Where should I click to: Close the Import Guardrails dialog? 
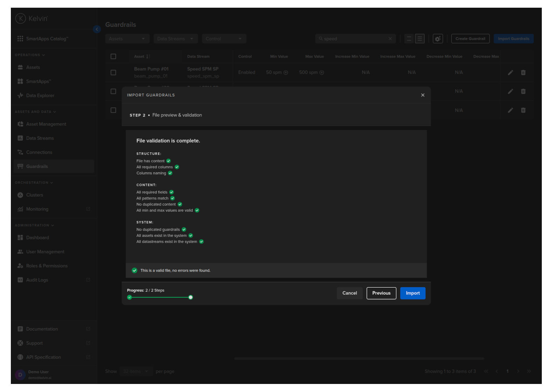pos(422,95)
